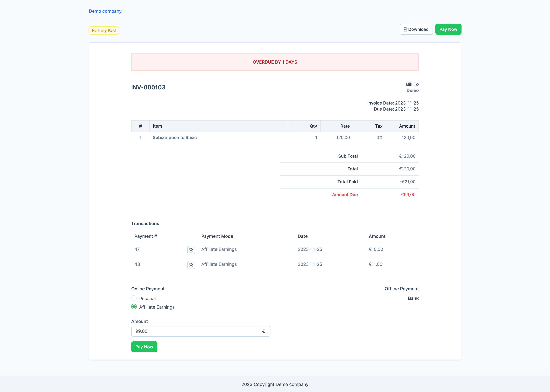Click the Transactions heading
Screen dimensions: 550x392
(x=145, y=224)
